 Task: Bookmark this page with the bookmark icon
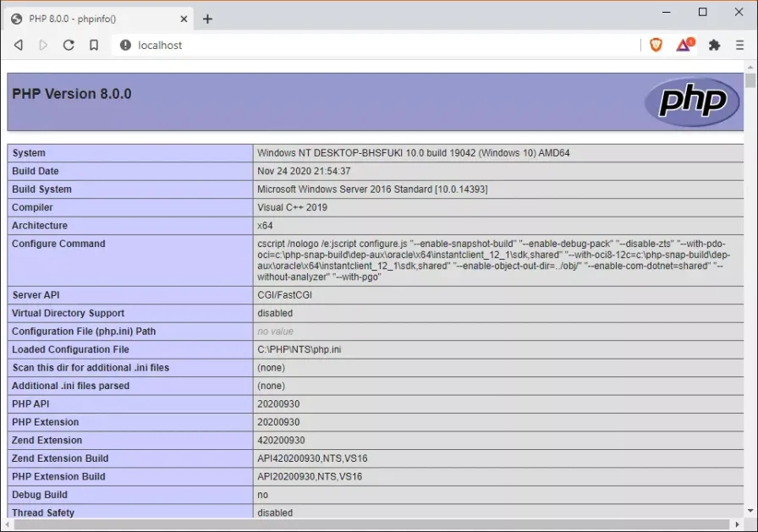coord(94,45)
